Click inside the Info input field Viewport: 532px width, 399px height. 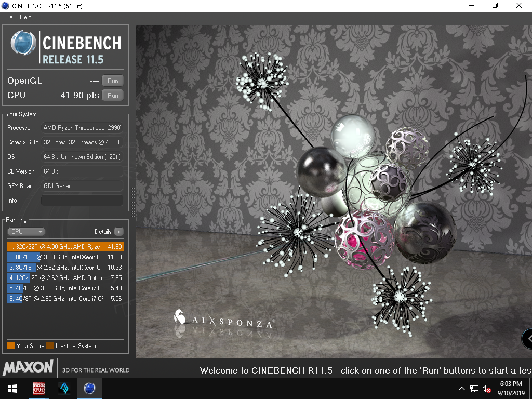click(82, 201)
